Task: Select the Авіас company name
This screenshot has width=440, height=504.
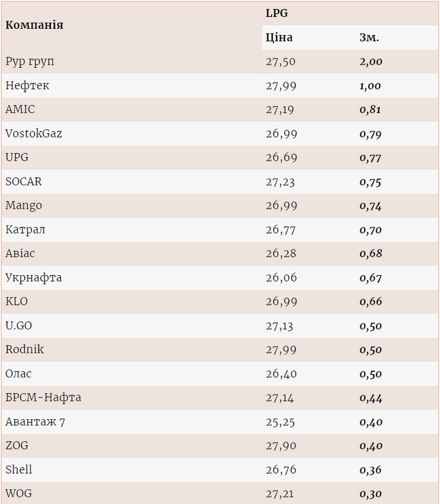Action: pos(20,253)
